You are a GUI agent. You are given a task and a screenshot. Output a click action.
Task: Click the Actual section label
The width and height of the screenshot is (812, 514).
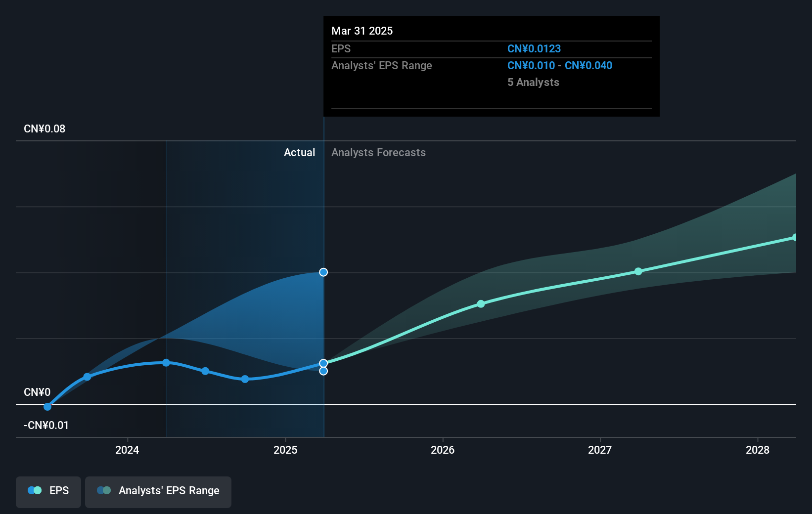tap(299, 153)
